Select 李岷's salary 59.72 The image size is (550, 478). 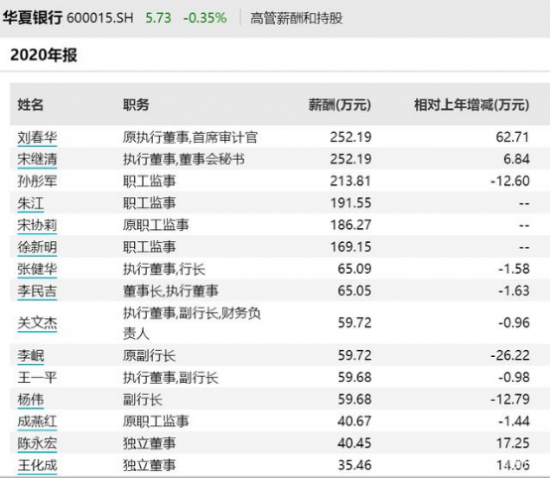point(355,356)
